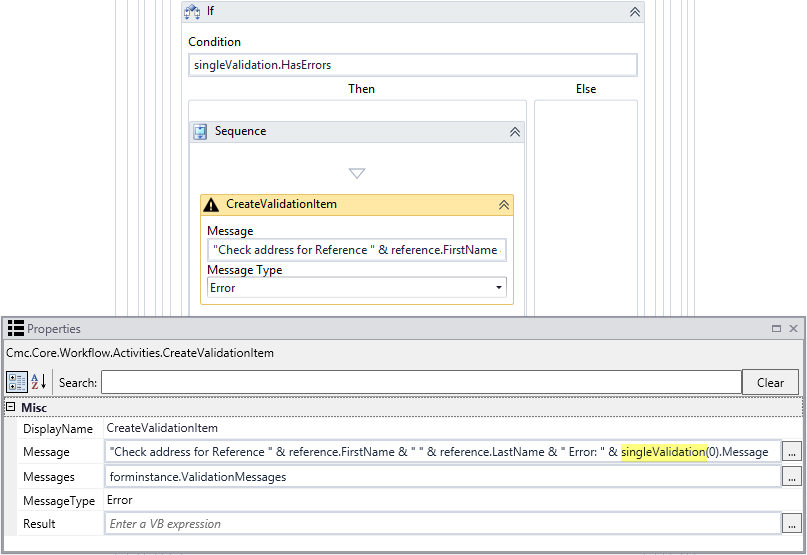The image size is (807, 555).
Task: Click the DisplayName property label
Action: click(58, 429)
